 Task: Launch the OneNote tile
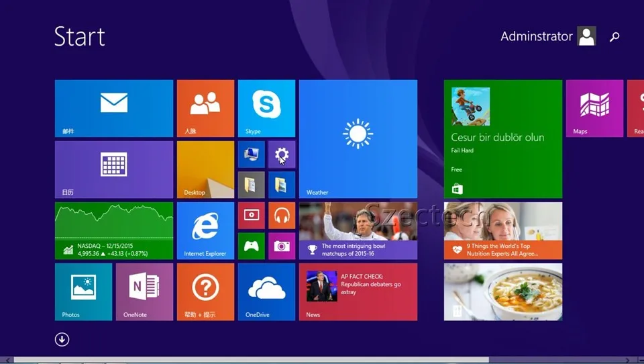[144, 292]
